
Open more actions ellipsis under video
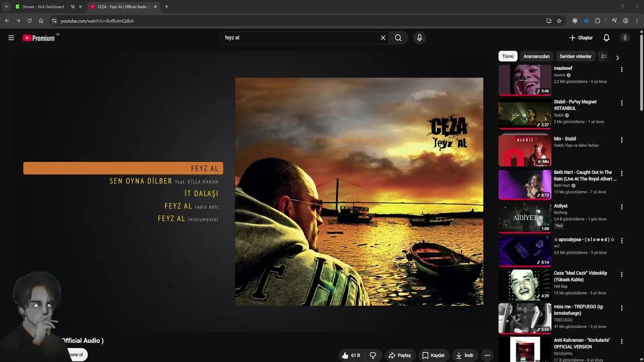[487, 355]
